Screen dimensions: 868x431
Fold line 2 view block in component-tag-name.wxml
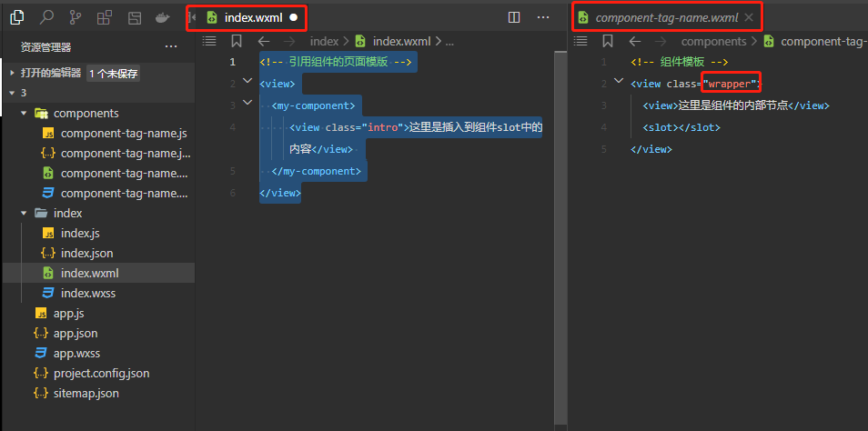tap(619, 82)
